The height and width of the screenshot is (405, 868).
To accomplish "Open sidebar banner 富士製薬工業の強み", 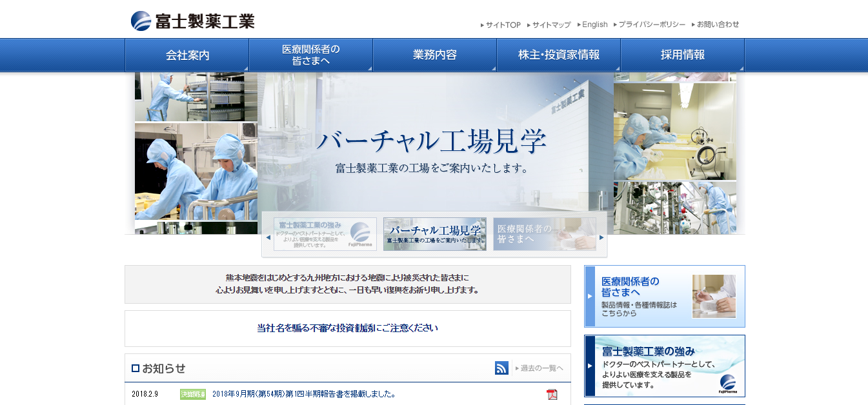I will 665,366.
